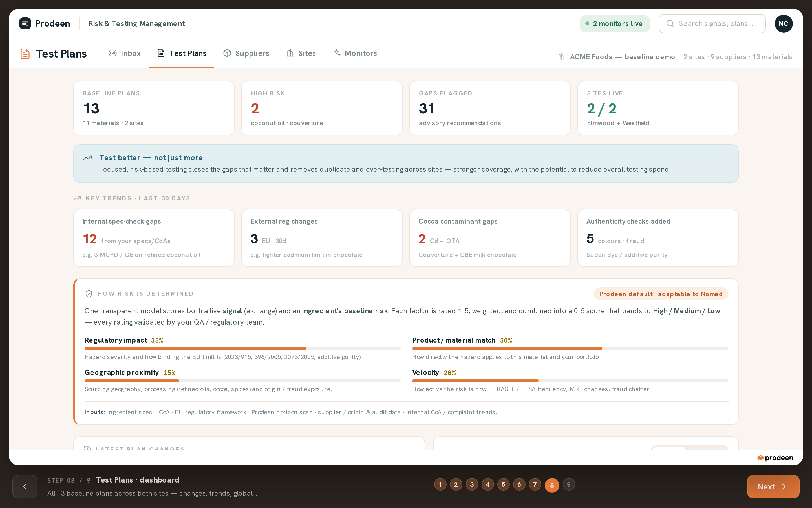Open the Internal spec-check gaps card

(154, 238)
